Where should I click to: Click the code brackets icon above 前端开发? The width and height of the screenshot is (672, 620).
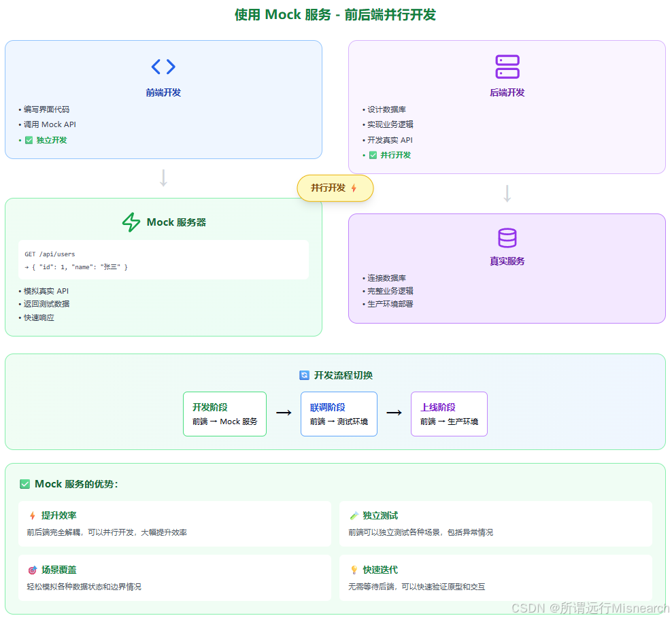(163, 66)
